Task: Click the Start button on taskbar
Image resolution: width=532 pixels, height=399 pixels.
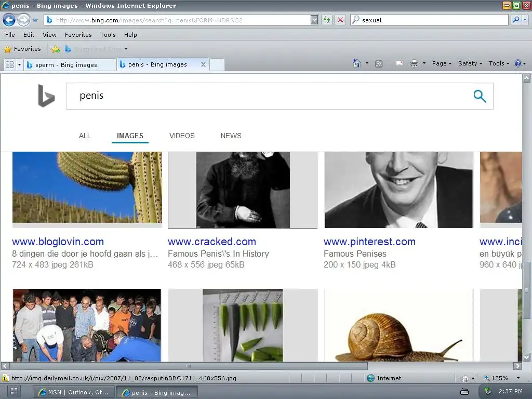Action: point(14,391)
